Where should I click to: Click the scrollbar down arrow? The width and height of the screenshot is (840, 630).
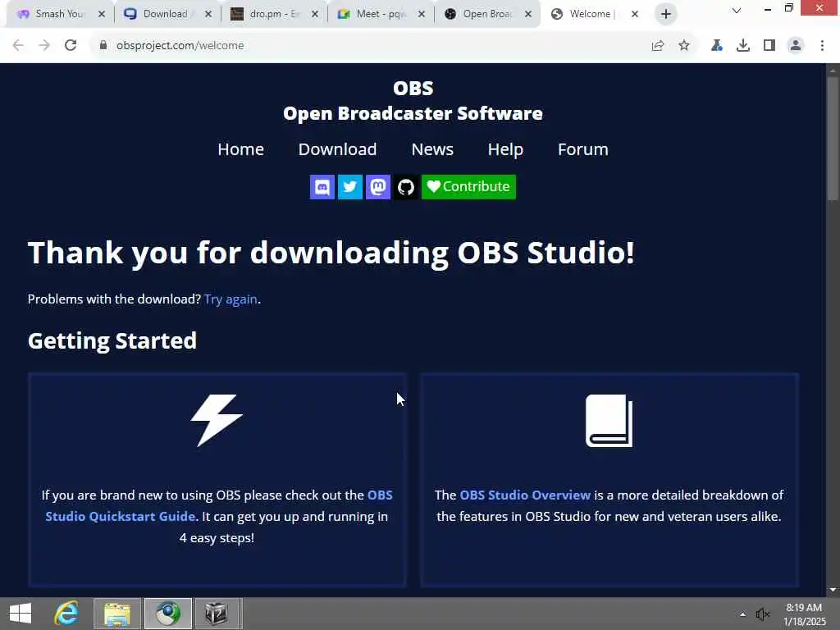click(x=833, y=590)
